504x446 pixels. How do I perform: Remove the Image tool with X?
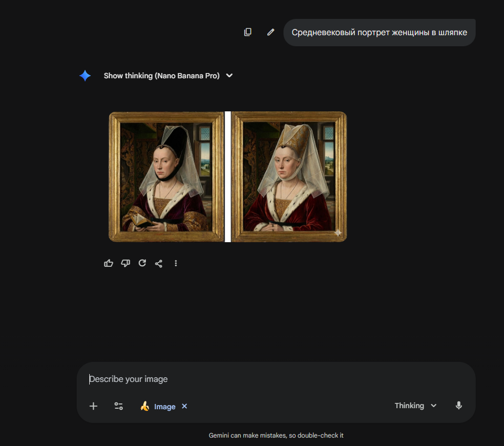[x=184, y=406]
